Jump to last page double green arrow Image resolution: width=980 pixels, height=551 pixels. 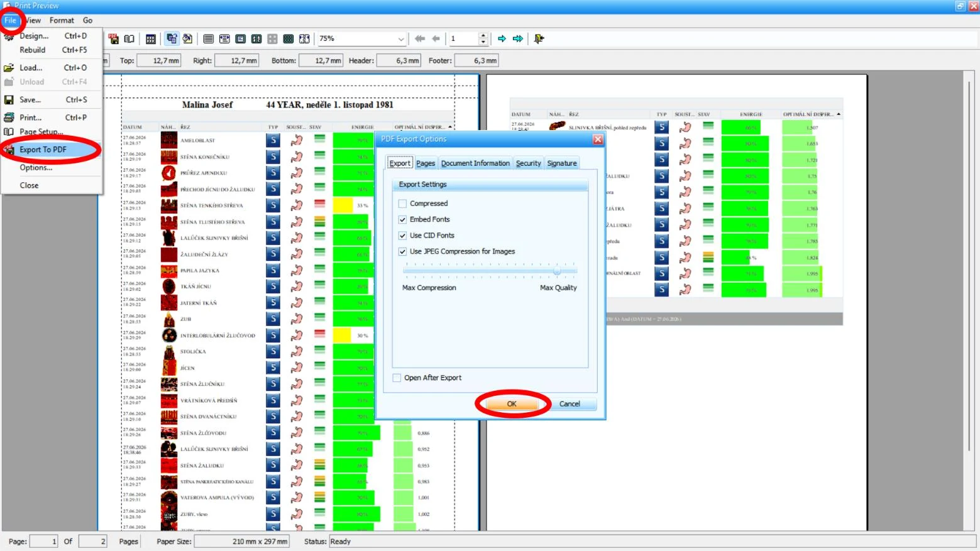pos(518,38)
